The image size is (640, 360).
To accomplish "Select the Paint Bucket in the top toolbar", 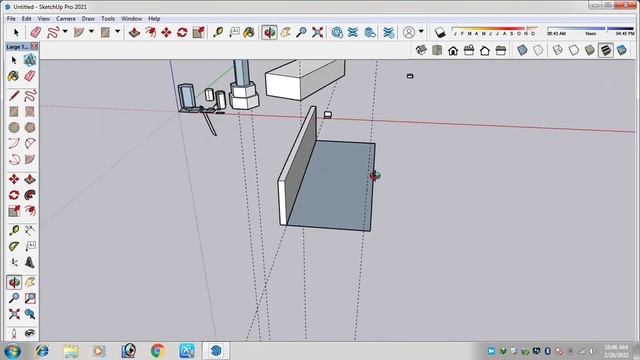I will [249, 32].
